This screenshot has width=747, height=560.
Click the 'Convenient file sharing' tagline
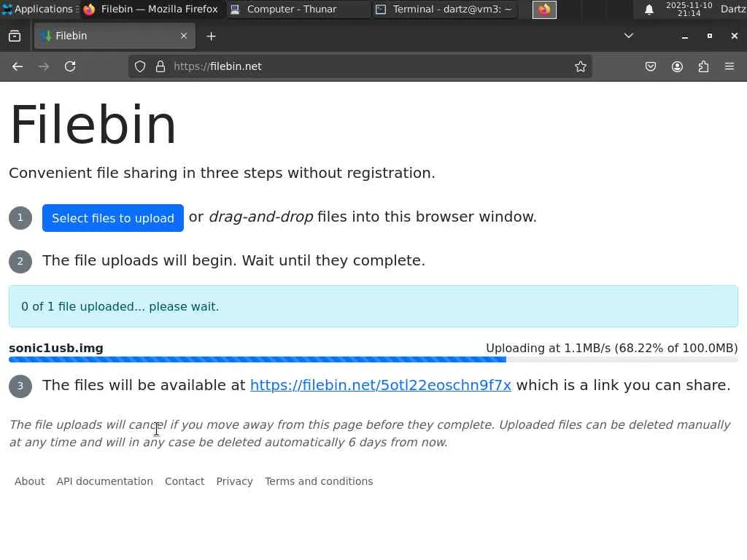222,173
